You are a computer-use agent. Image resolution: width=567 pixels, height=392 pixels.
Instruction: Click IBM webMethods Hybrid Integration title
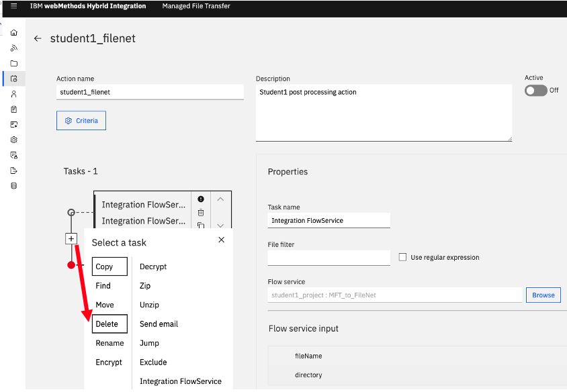pos(88,6)
